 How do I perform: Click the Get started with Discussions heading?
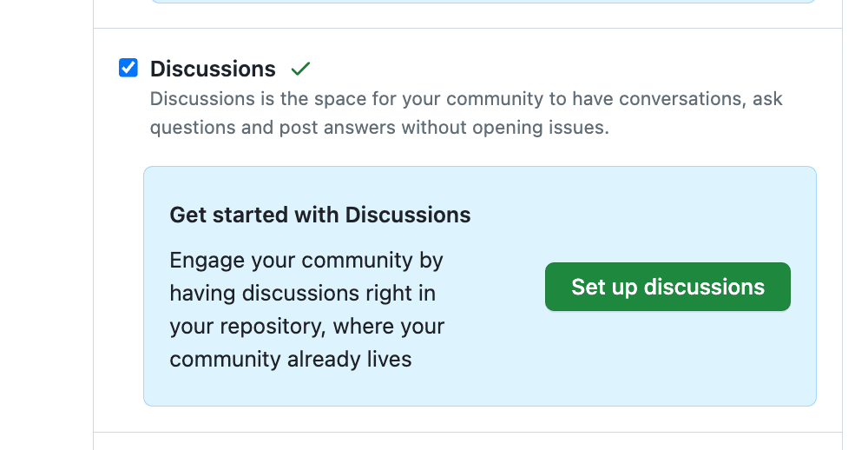coord(319,215)
